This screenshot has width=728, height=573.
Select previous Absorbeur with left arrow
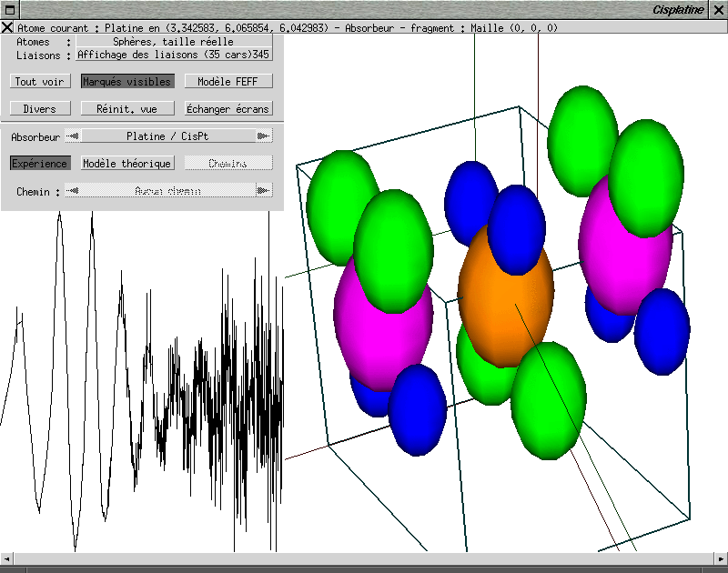(73, 136)
